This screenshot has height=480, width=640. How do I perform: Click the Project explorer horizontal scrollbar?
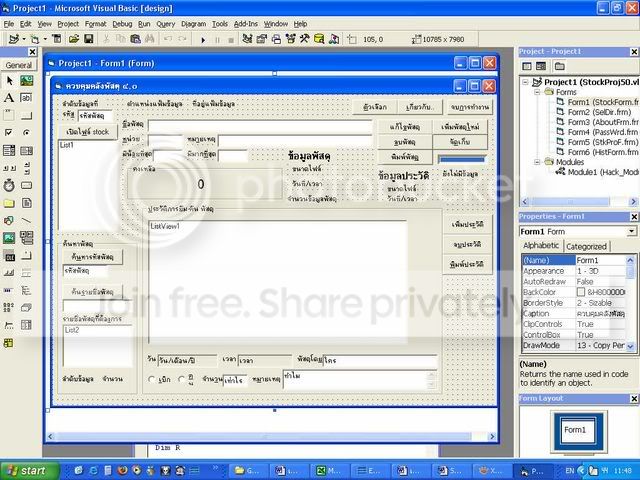point(579,202)
